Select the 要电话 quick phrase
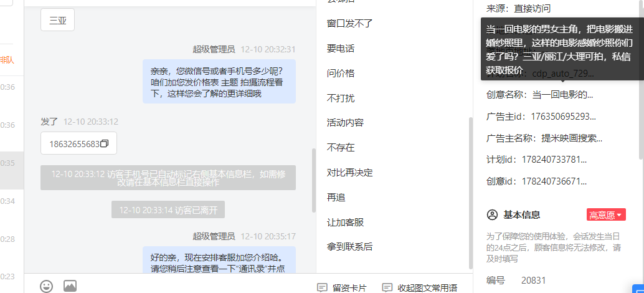Screen dimensions: 644x293 [341, 49]
